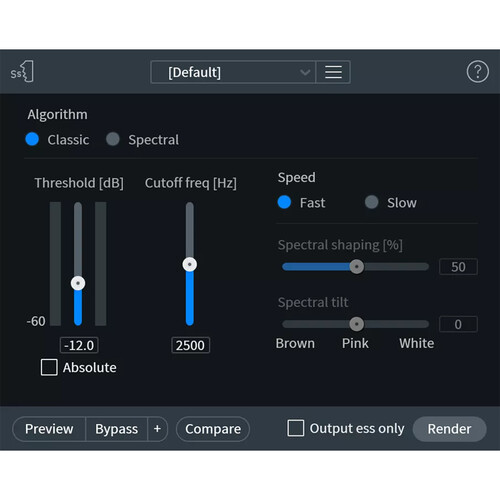Screen dimensions: 500x500
Task: Choose the Fast speed option
Action: [284, 202]
